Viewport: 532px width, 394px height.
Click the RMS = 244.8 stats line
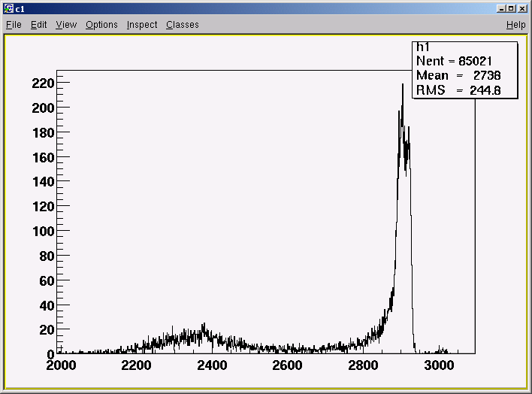click(458, 90)
